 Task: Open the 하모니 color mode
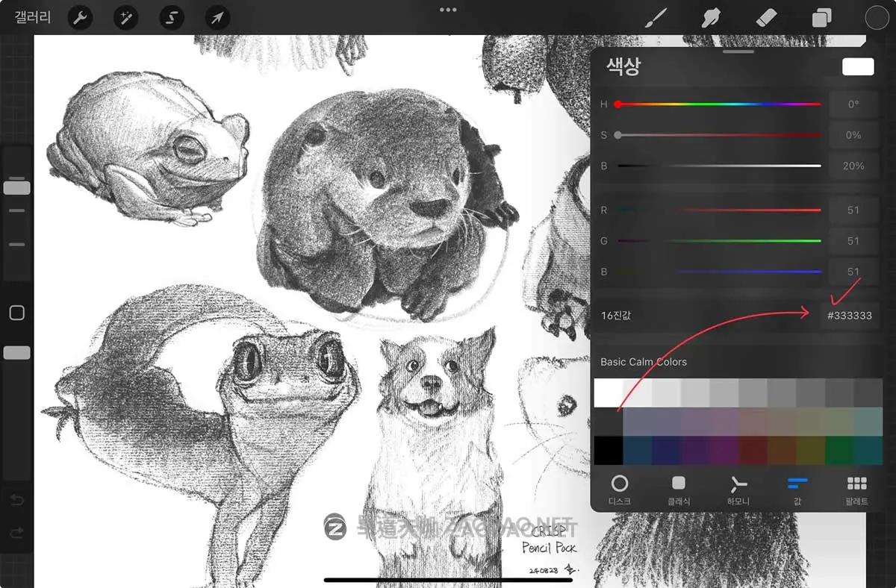[x=738, y=489]
